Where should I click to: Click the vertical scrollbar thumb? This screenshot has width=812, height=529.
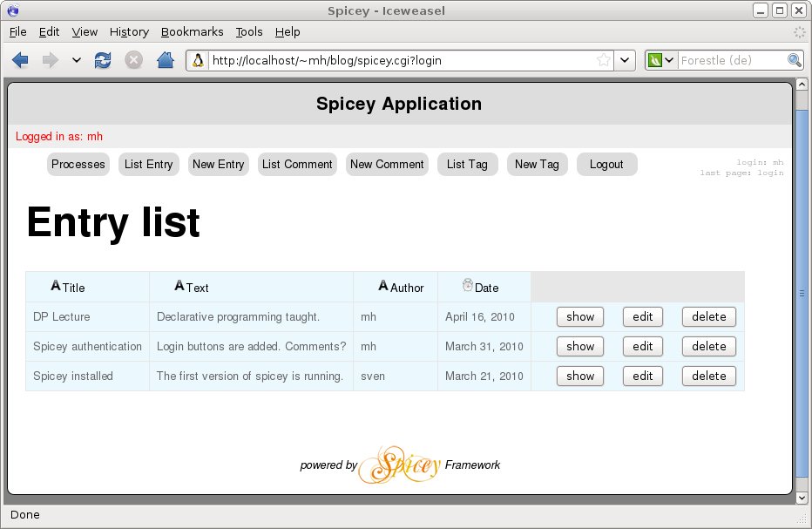(x=802, y=293)
